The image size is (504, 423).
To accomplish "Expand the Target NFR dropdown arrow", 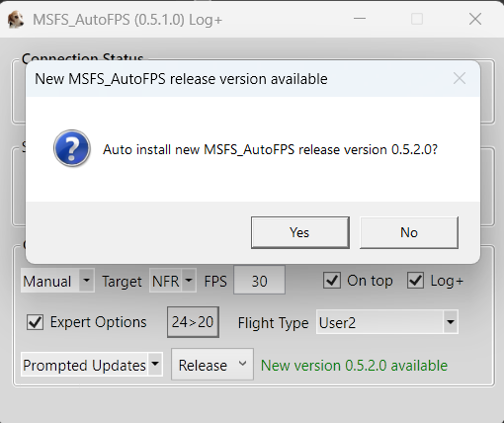I will pos(189,281).
